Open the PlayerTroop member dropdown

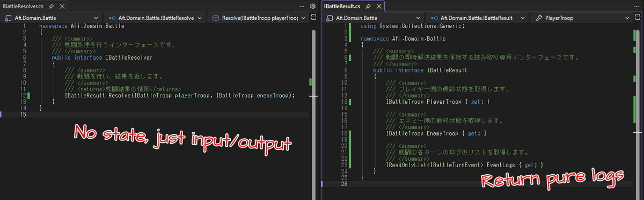[581, 18]
